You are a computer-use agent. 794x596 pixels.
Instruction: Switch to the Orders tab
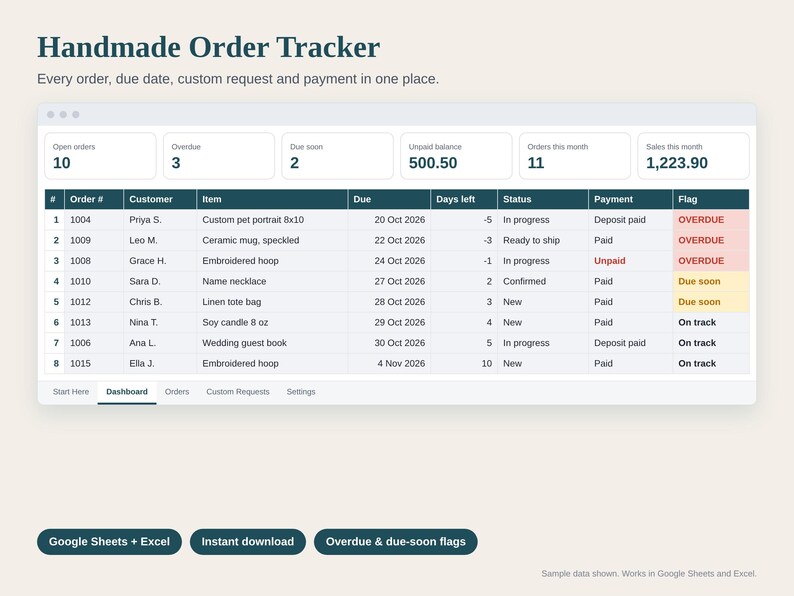pyautogui.click(x=177, y=392)
